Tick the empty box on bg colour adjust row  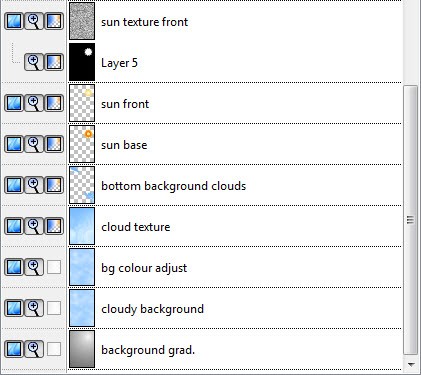(54, 267)
